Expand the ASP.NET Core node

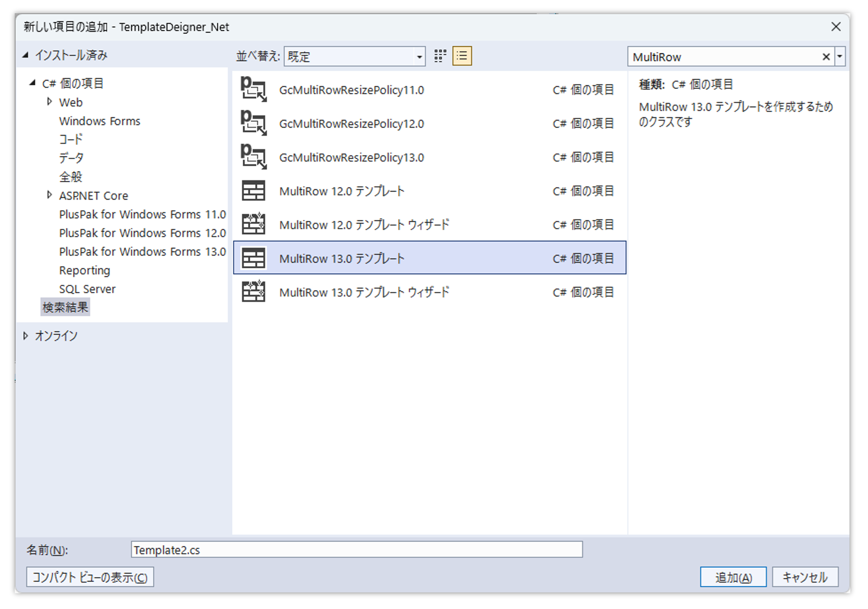pos(49,195)
